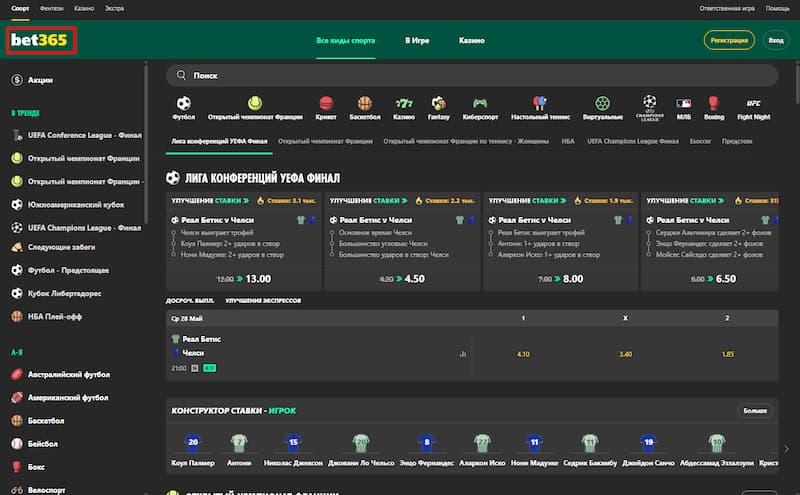Open НБА Плей-офф in sidebar
This screenshot has width=800, height=495.
coord(46,316)
